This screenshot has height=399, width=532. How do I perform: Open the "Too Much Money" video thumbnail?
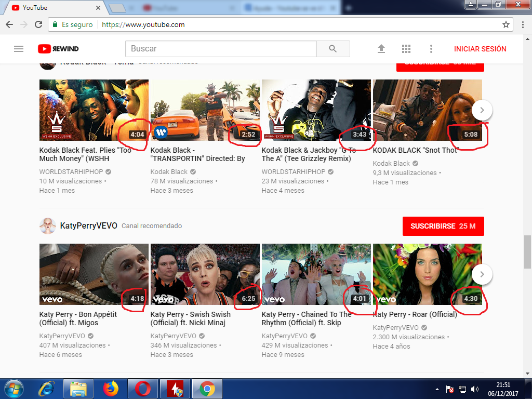tap(94, 110)
